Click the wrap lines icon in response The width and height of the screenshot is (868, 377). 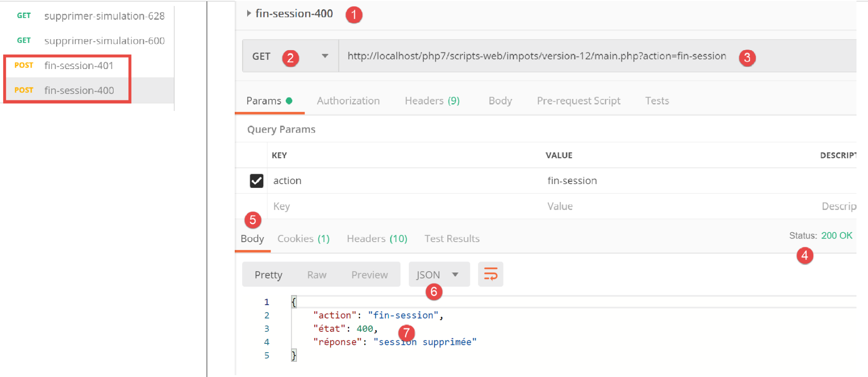click(x=490, y=274)
